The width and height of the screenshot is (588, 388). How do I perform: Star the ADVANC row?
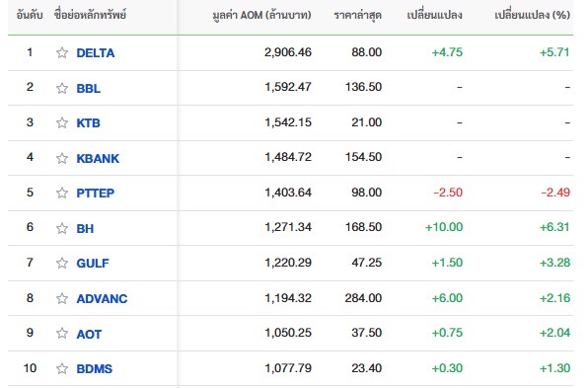tap(62, 298)
